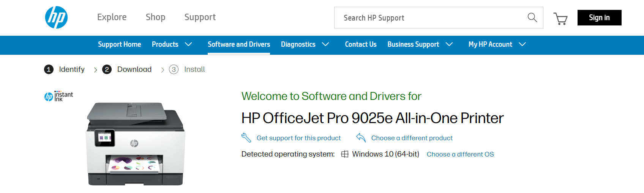Expand the Products dropdown chevron
Viewport: 644px width, 193px height.
(188, 44)
